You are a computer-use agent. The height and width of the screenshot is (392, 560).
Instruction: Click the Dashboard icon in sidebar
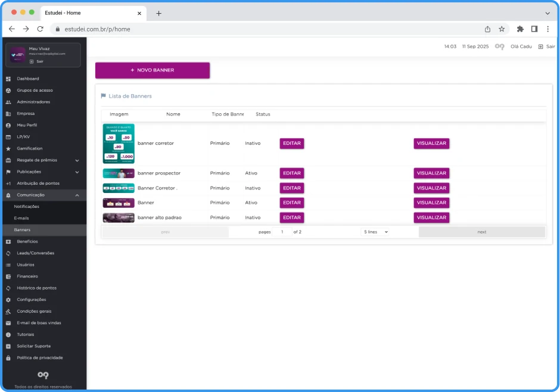click(8, 79)
